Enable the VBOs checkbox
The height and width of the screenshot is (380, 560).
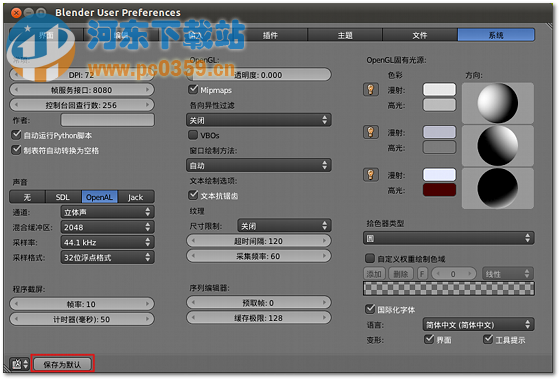tap(193, 135)
